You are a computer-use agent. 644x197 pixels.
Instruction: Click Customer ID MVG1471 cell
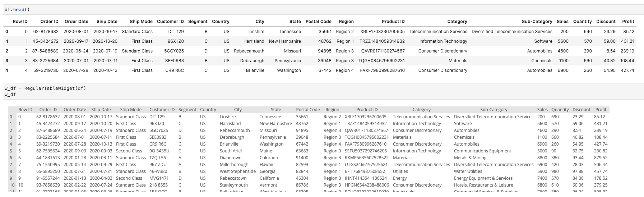point(159,178)
